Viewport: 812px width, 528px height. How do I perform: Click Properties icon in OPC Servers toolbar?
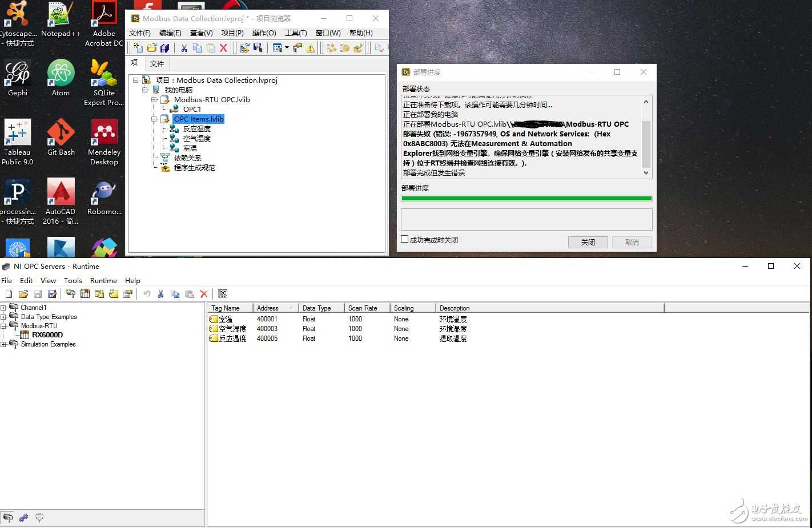pos(128,294)
